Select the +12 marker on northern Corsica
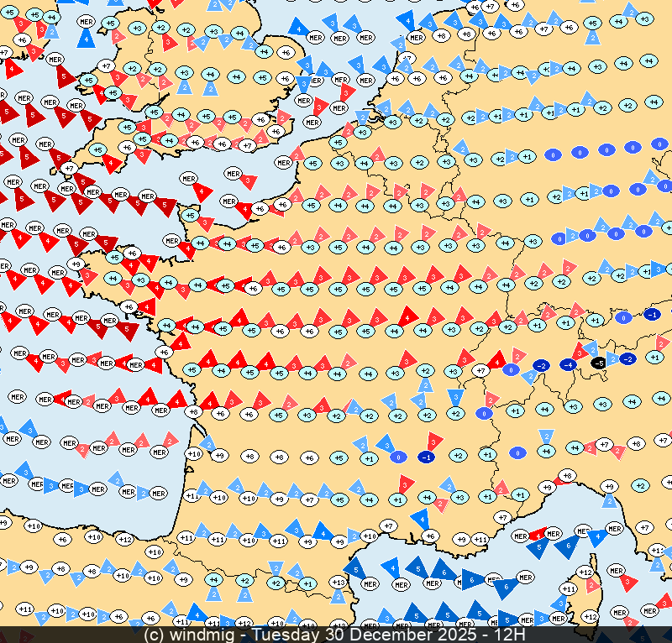Viewport: 672px width, 643px height. pos(585,572)
